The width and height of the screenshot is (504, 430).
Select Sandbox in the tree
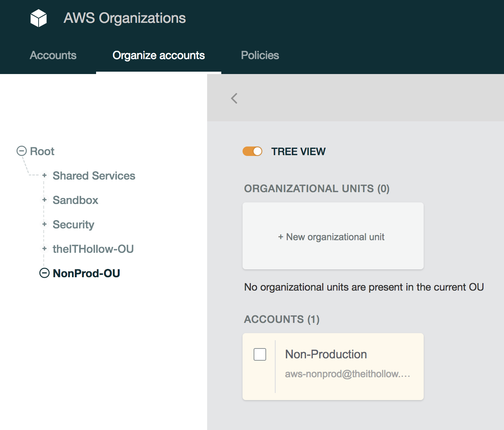point(75,200)
